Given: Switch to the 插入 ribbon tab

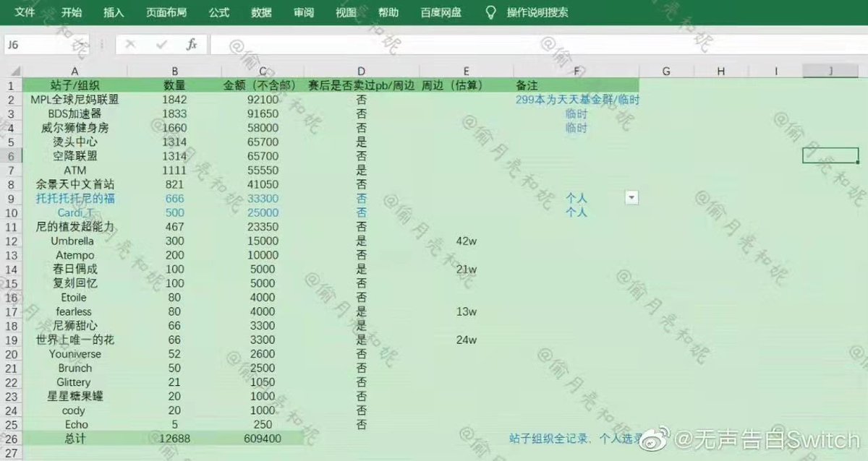Looking at the screenshot, I should [x=114, y=12].
